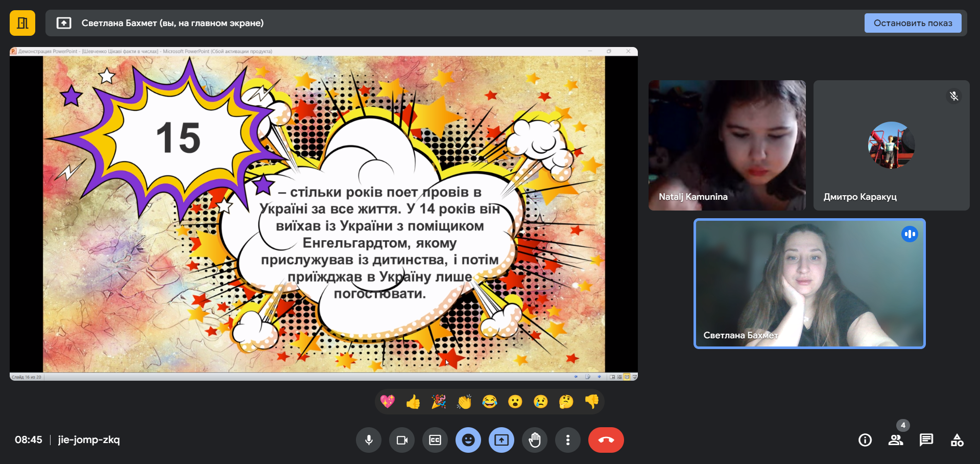Select Natalj Kamunina video tile
The image size is (980, 464).
(727, 145)
